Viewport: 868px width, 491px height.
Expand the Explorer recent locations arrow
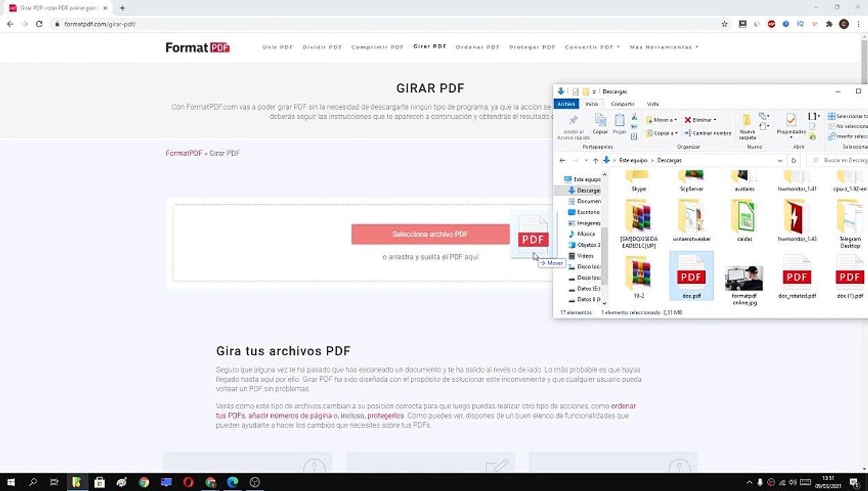click(585, 160)
